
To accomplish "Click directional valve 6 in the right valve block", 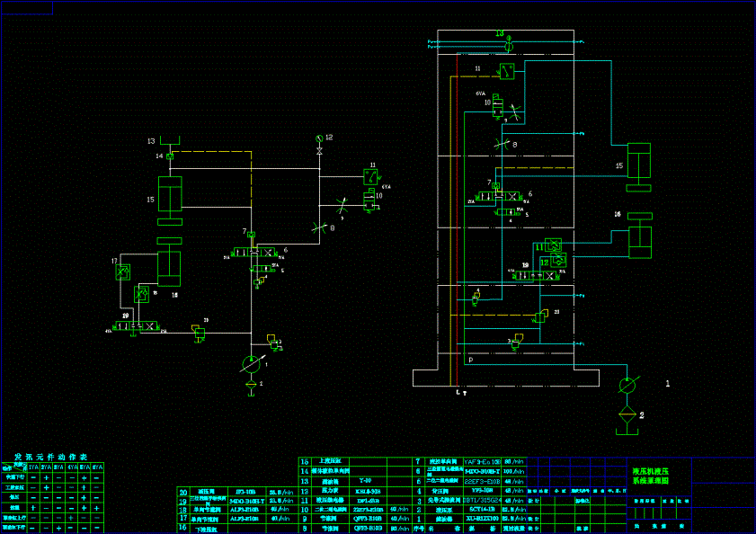I will pos(500,196).
